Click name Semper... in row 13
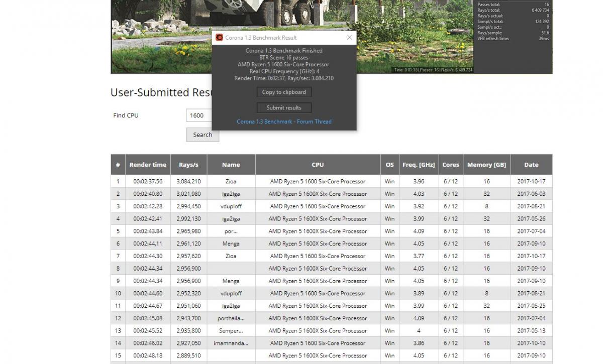The image size is (603, 364). coord(231,331)
